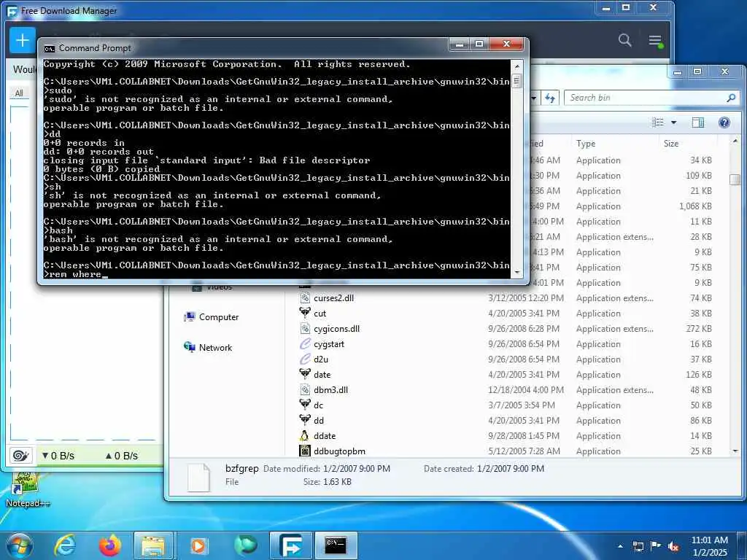Screen dimensions: 747x560
Task: Click the 272 KB size cell
Action: click(x=699, y=329)
